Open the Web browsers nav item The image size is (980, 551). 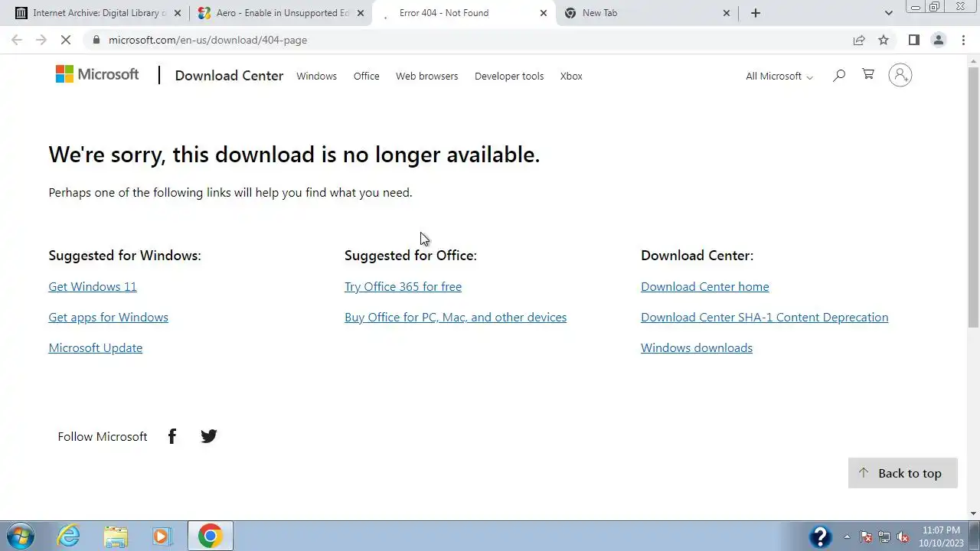(x=426, y=76)
